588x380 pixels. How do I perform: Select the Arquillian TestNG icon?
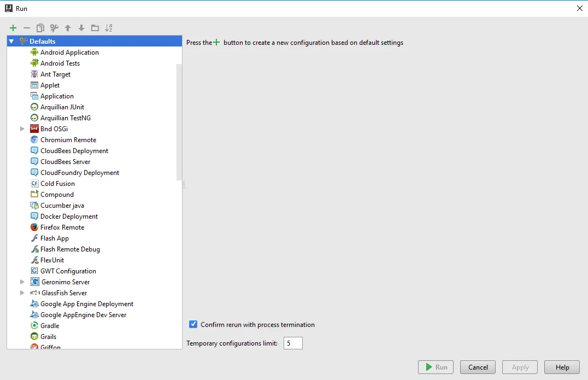34,118
